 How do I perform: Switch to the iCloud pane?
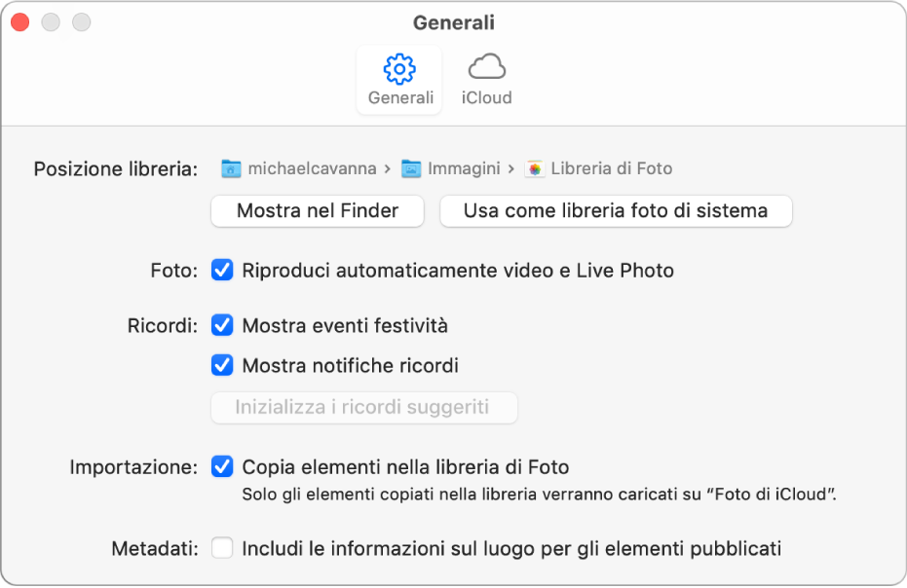(485, 78)
